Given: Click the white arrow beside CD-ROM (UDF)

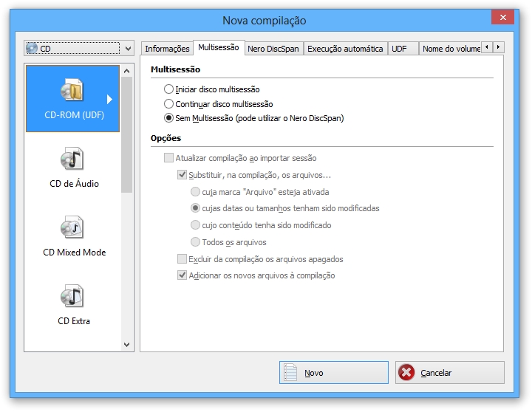Looking at the screenshot, I should pos(109,99).
